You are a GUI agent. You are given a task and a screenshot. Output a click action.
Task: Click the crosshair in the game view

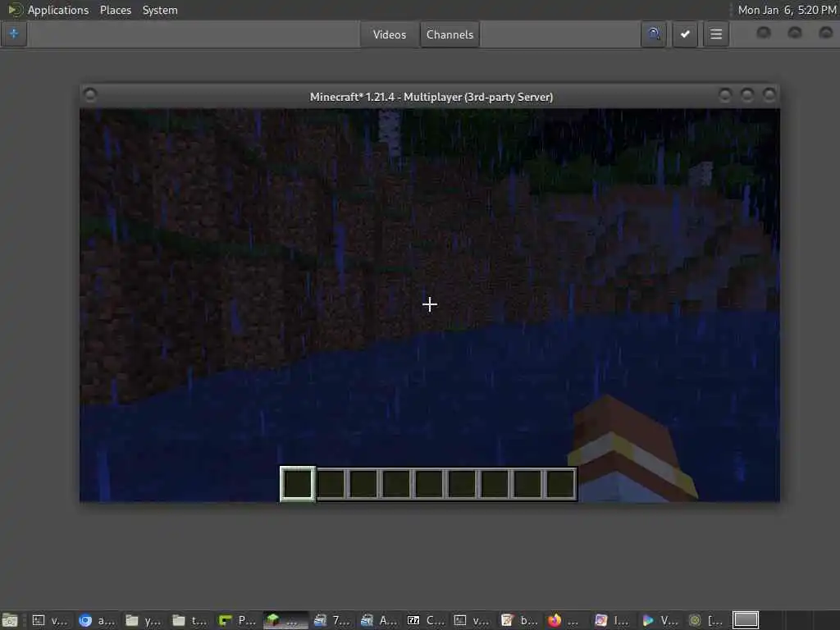[430, 304]
